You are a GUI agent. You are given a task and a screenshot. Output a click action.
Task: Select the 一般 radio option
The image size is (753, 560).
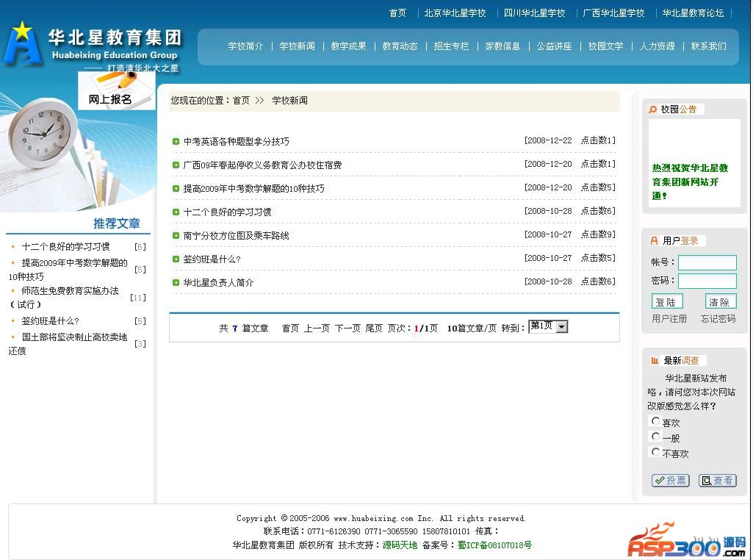click(x=655, y=437)
